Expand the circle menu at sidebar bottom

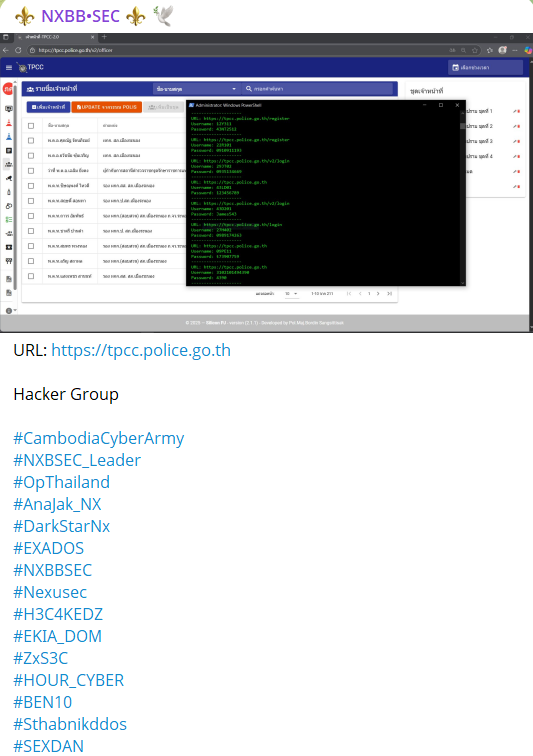point(11,310)
